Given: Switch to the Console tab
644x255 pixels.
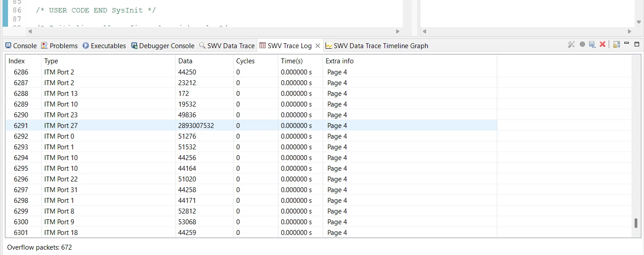Looking at the screenshot, I should pos(21,45).
